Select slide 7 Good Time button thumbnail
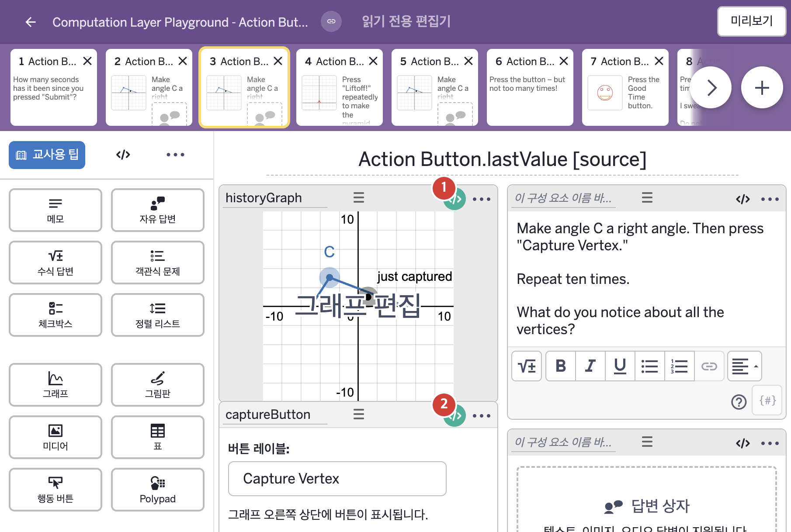The image size is (791, 532). click(x=625, y=87)
